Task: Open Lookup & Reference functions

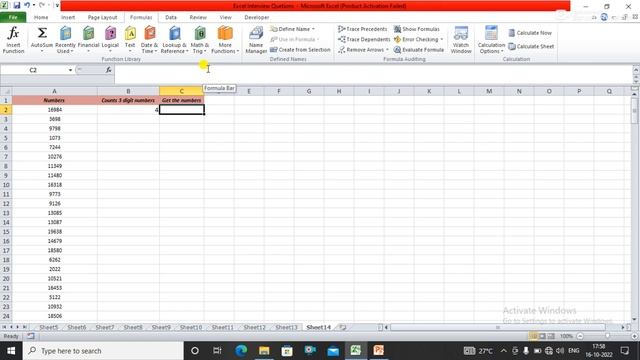Action: 174,40
